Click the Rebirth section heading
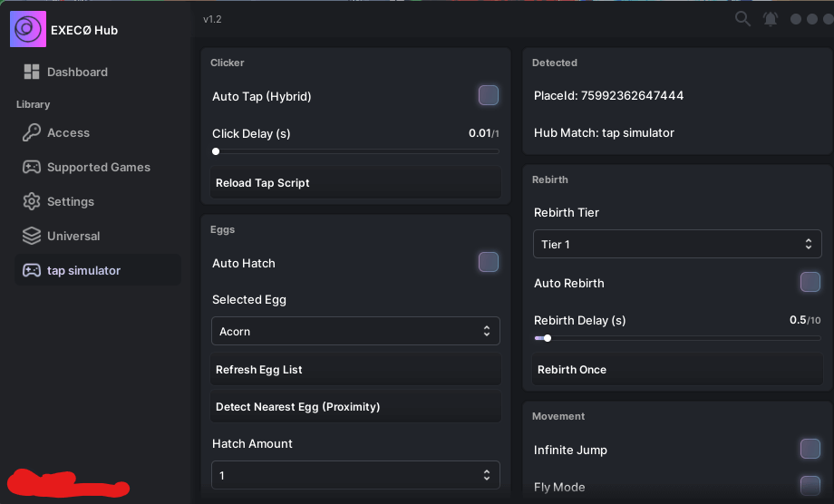Image resolution: width=834 pixels, height=504 pixels. coord(550,179)
